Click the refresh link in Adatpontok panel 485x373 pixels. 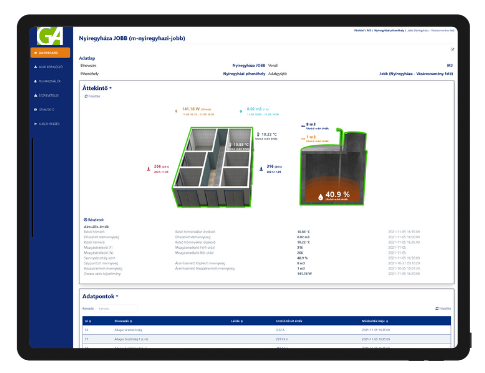click(443, 309)
